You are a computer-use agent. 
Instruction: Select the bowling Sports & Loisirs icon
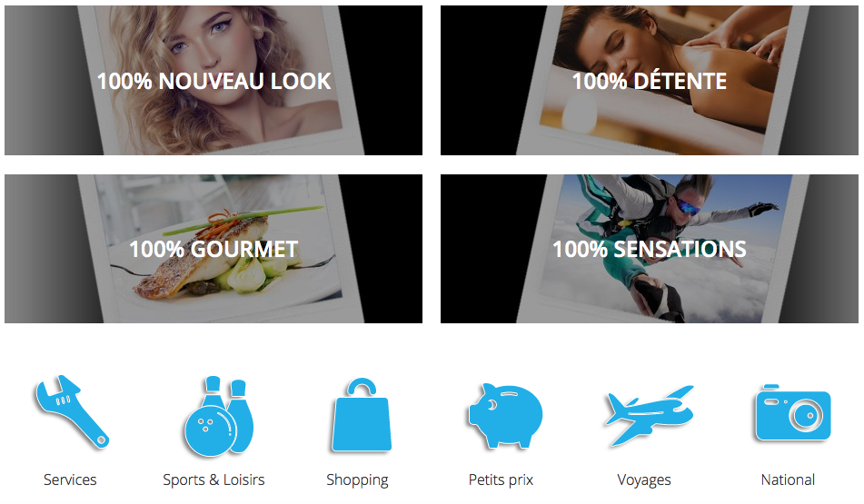(x=219, y=417)
